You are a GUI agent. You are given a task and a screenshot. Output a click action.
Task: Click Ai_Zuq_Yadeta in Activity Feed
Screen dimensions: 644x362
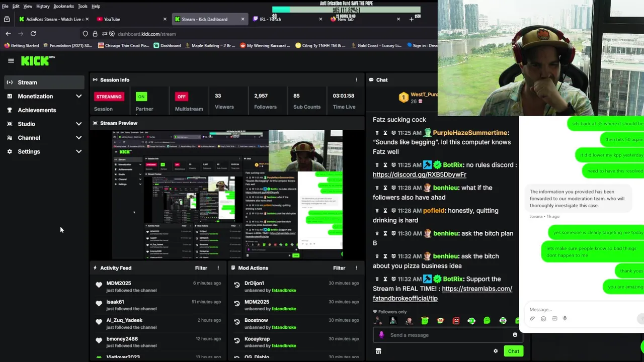click(x=124, y=320)
